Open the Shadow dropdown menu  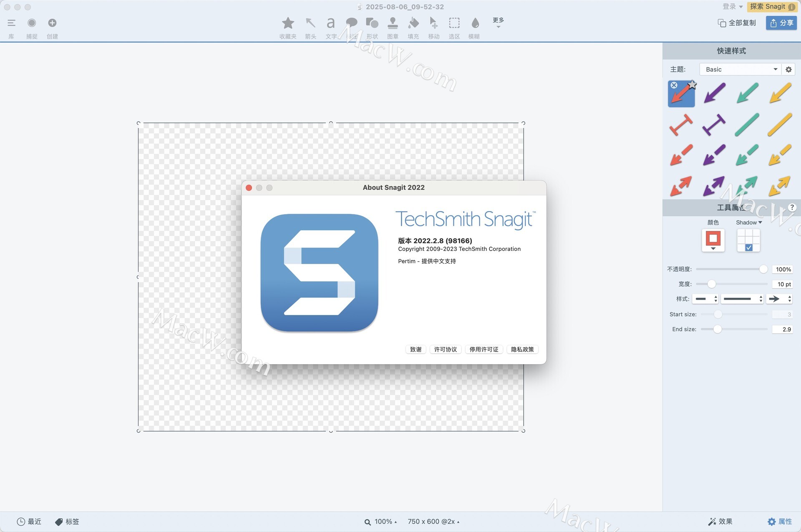point(749,222)
